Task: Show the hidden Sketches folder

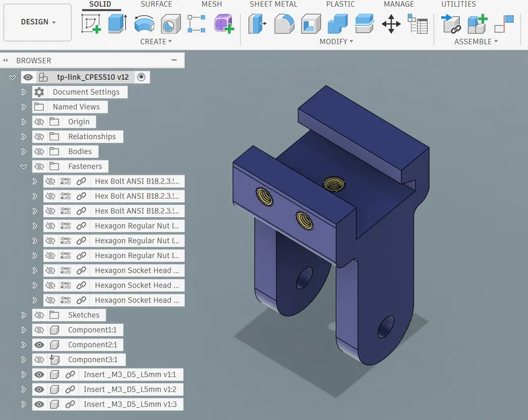Action: coord(39,315)
